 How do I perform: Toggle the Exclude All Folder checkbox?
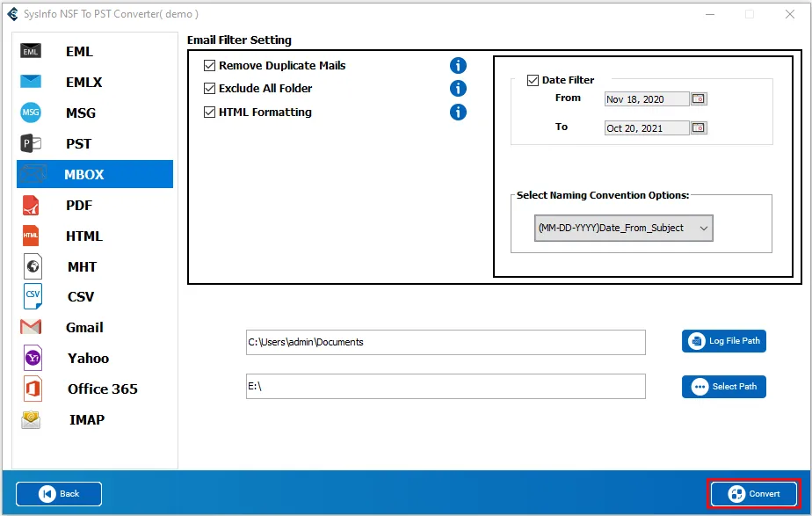pos(210,89)
